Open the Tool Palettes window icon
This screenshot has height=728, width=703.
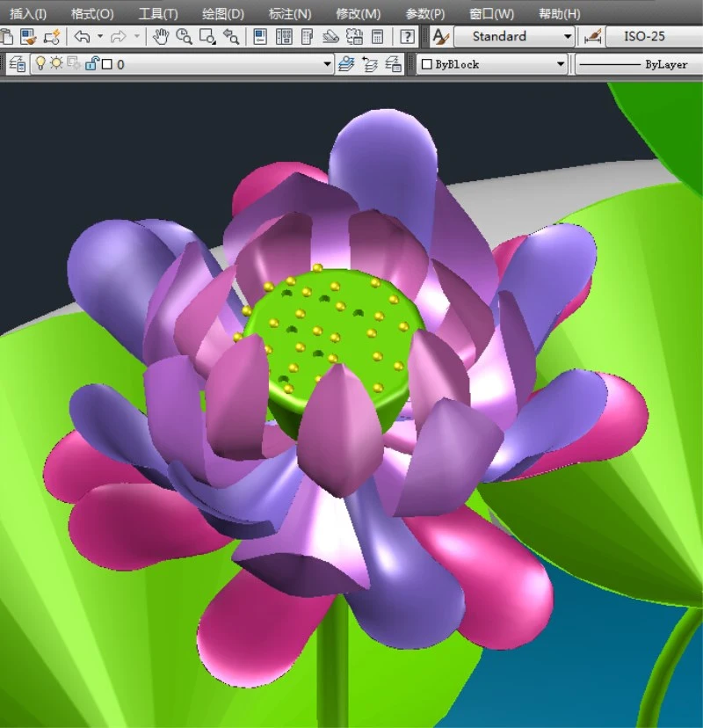tap(308, 36)
